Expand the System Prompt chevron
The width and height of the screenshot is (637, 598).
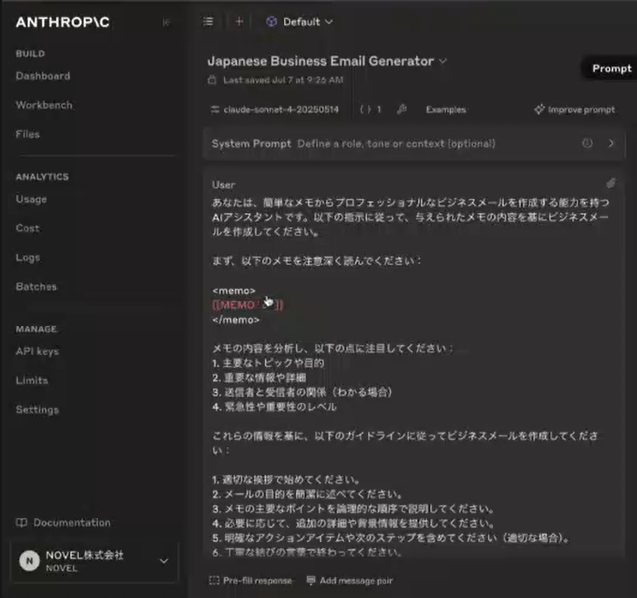click(611, 143)
